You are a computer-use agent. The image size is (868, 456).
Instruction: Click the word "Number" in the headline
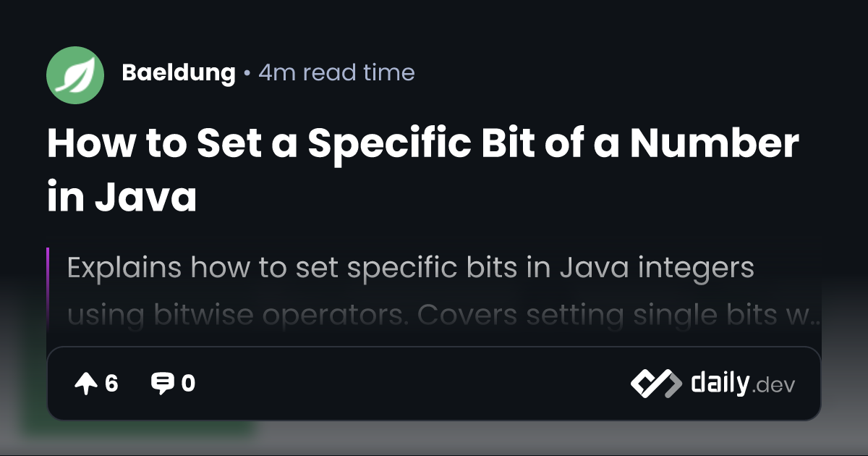(x=714, y=144)
